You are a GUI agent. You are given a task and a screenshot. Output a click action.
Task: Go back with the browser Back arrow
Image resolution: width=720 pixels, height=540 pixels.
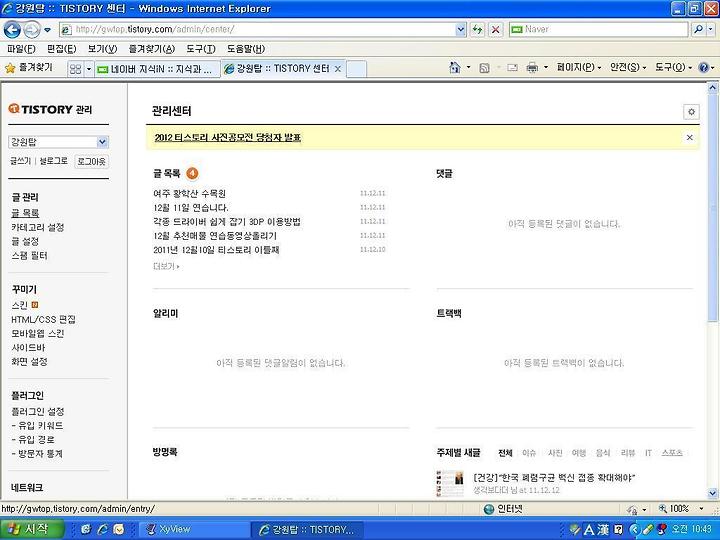12,30
